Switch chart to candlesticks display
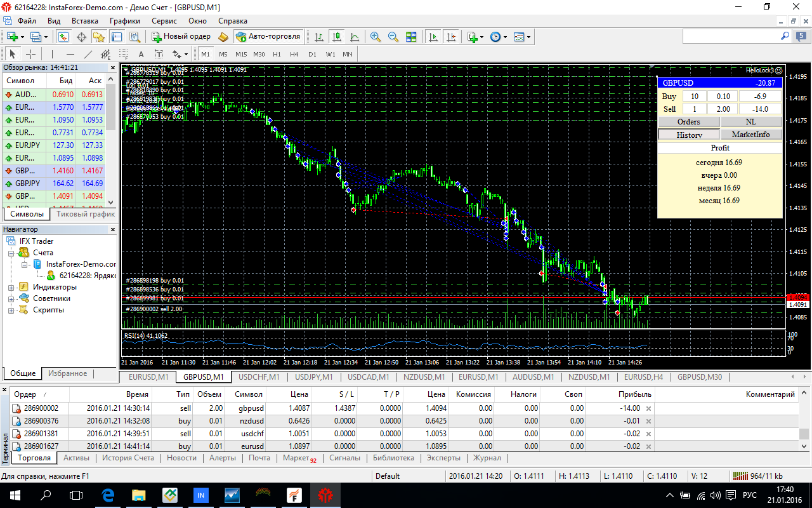This screenshot has height=508, width=812. (x=336, y=37)
